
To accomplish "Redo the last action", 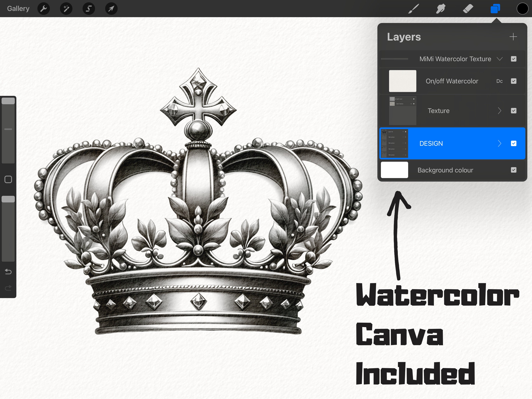I will (8, 288).
